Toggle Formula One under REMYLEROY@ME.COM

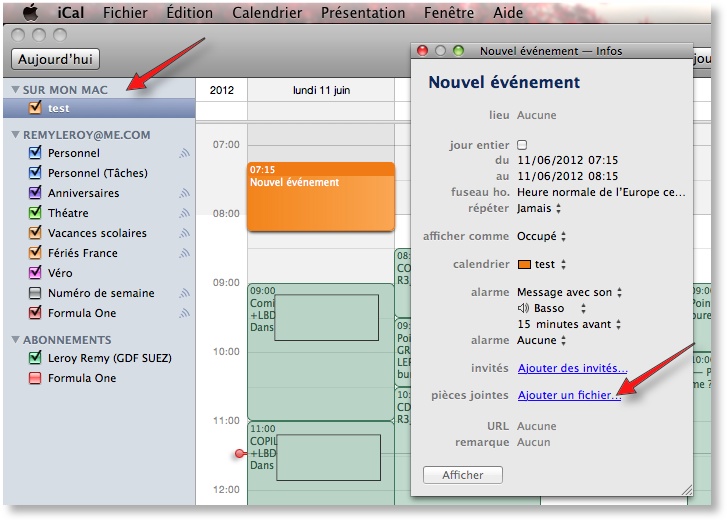(x=35, y=313)
